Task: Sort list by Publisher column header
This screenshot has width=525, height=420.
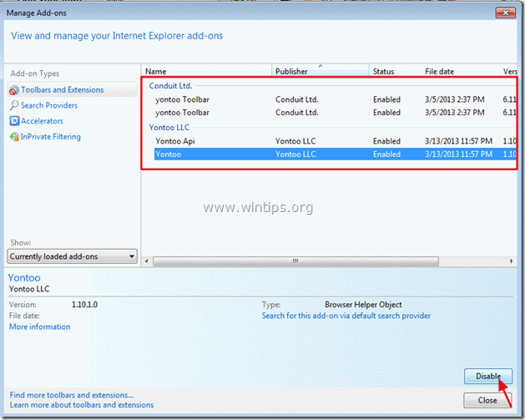Action: [320, 71]
